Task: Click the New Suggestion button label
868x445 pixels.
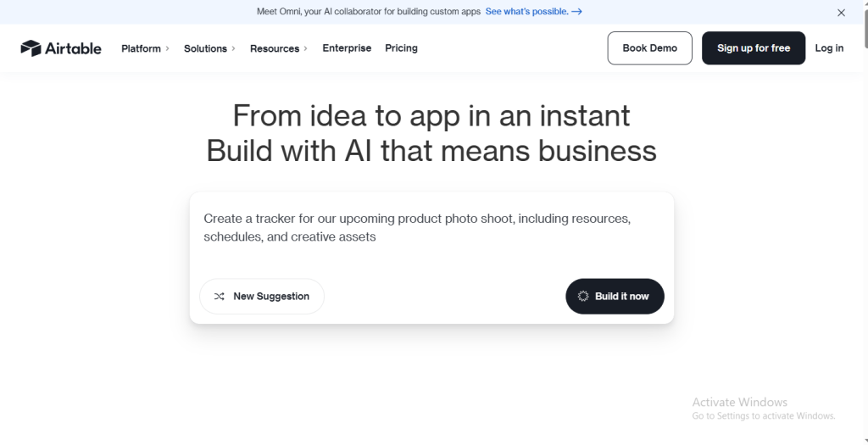Action: 271,297
